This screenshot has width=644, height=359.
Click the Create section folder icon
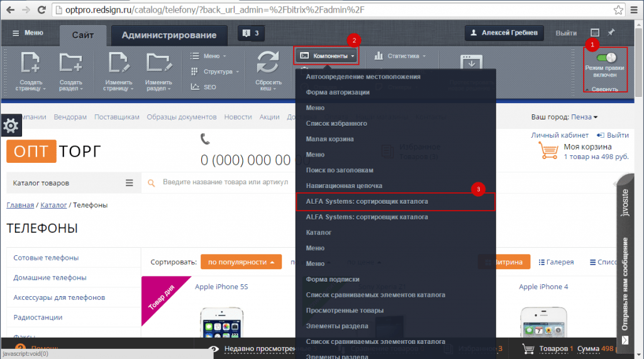[x=70, y=64]
